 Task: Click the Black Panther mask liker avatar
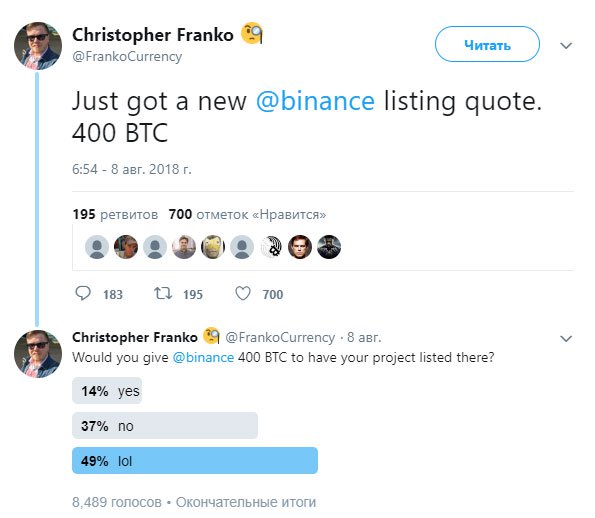click(329, 247)
